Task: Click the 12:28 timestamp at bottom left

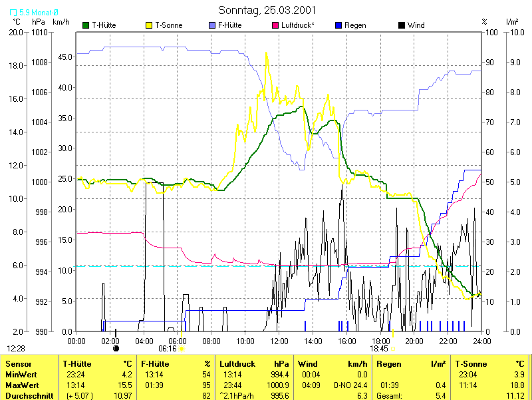Action: (x=16, y=348)
